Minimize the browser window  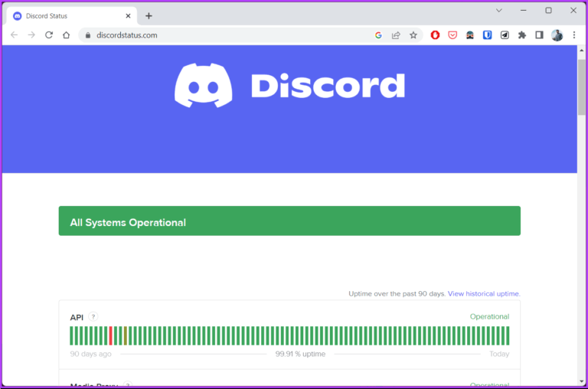click(x=524, y=11)
